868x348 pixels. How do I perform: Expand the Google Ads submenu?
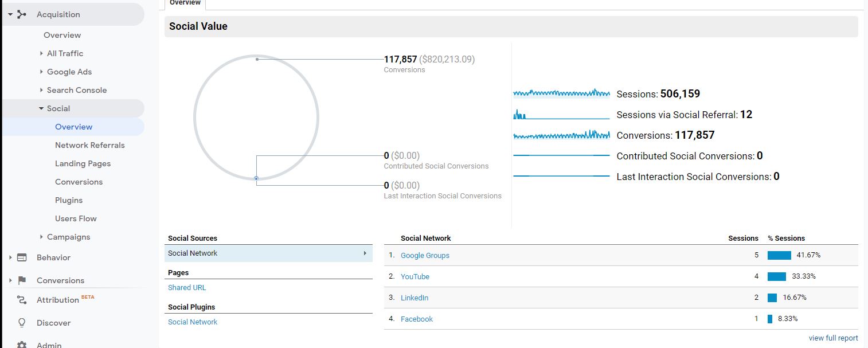[x=41, y=72]
